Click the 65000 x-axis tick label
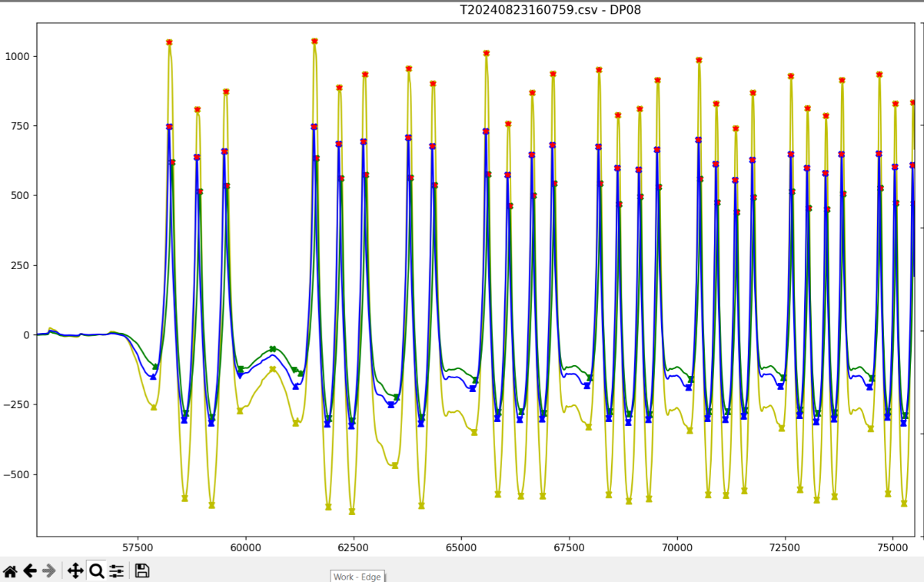 pos(460,548)
